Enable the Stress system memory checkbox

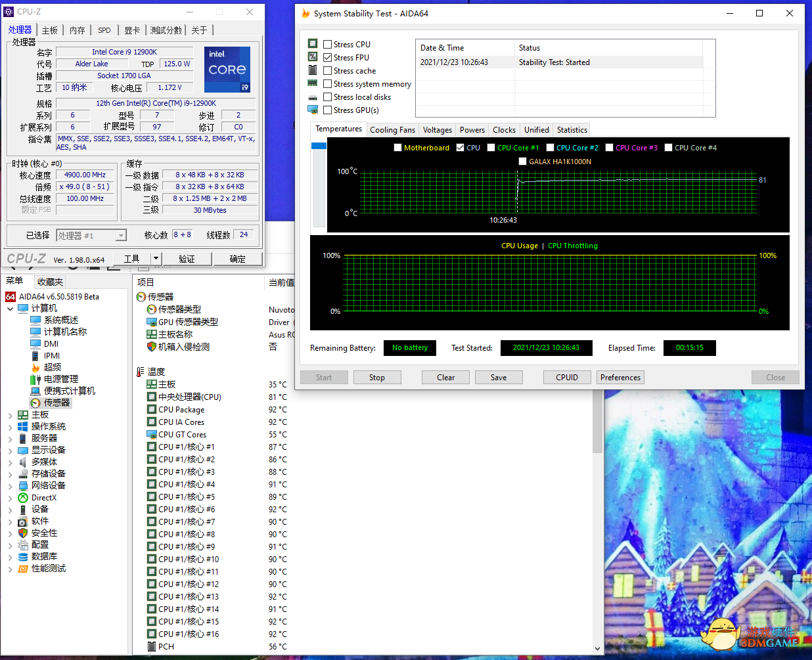click(327, 83)
